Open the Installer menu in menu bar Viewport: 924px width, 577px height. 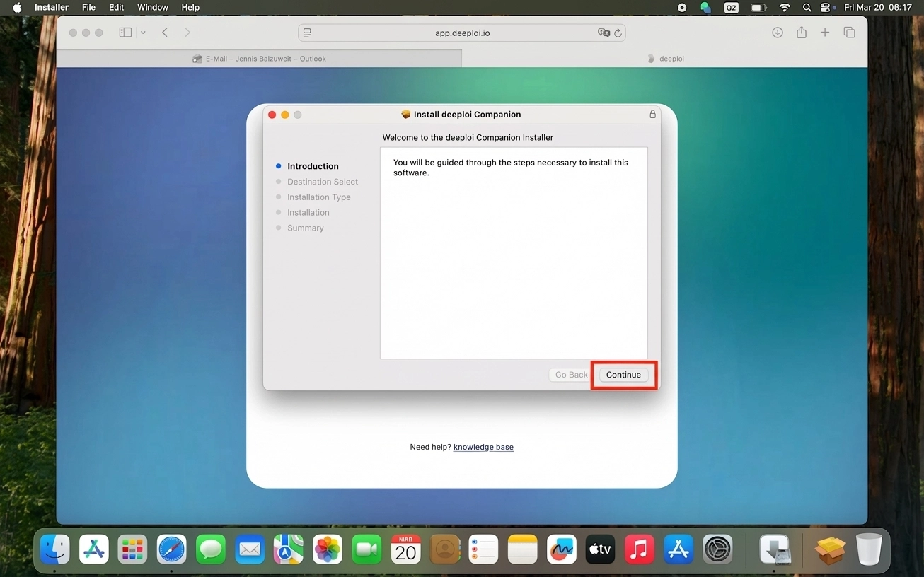click(x=52, y=7)
